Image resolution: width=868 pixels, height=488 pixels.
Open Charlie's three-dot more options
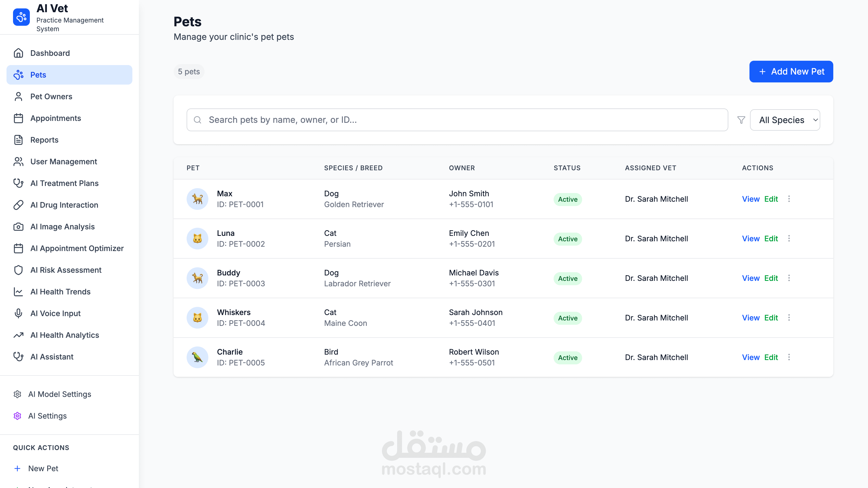tap(789, 357)
